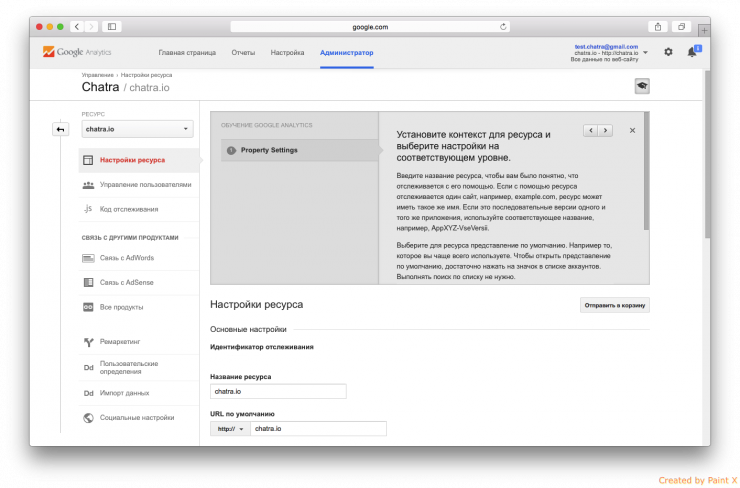Viewport: 740px width, 488px height.
Task: Open the Отчеты tab
Action: [243, 52]
